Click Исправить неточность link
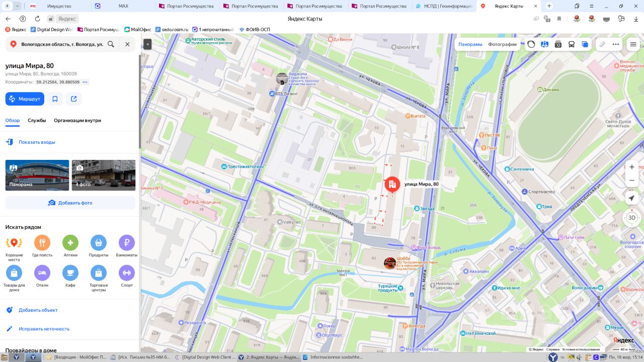Screen dimensions: 644x362 click(44, 329)
